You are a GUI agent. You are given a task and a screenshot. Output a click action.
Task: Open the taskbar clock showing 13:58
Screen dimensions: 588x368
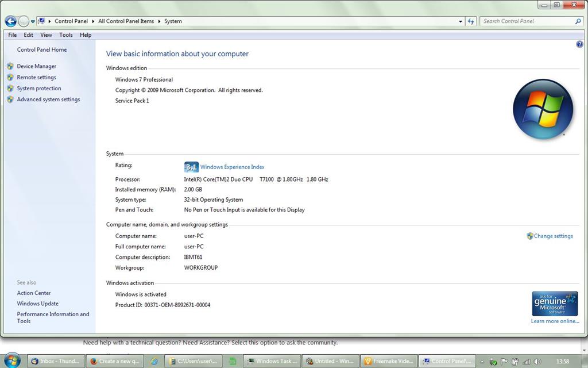pos(563,362)
